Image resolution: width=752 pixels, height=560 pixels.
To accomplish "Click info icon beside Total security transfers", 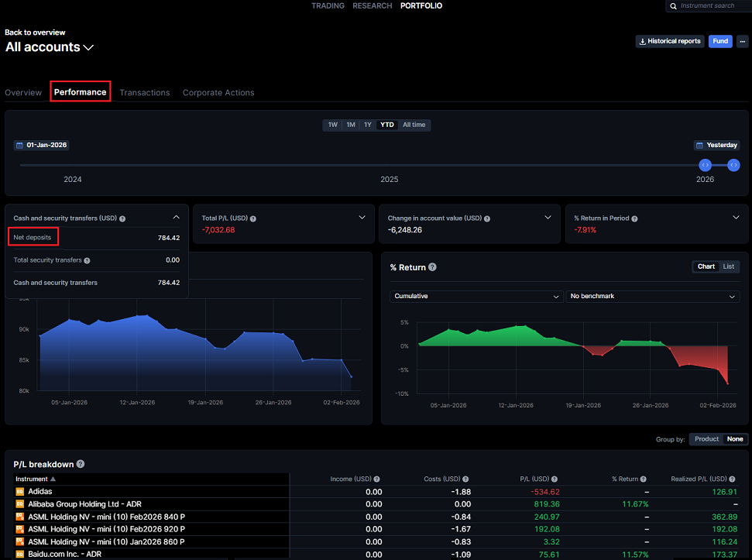I will pos(87,260).
